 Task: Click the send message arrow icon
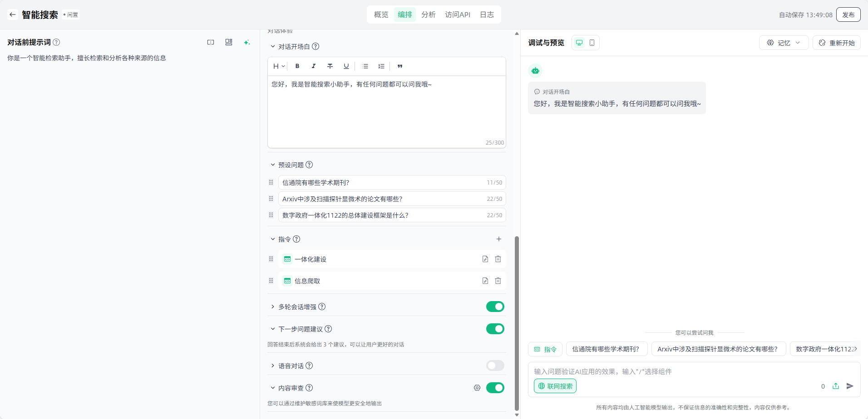[850, 386]
